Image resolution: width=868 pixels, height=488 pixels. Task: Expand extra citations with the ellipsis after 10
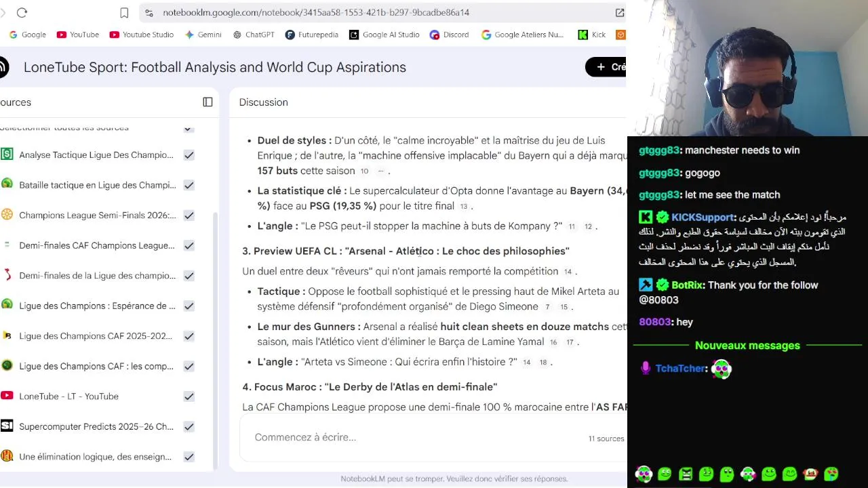[x=380, y=171]
